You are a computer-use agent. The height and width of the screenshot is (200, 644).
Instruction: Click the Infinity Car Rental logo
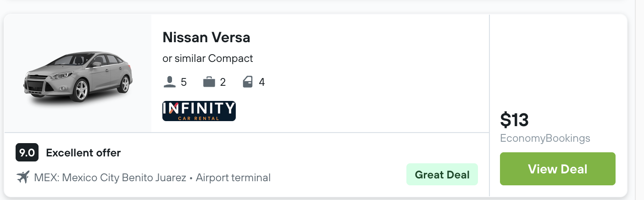(x=199, y=111)
